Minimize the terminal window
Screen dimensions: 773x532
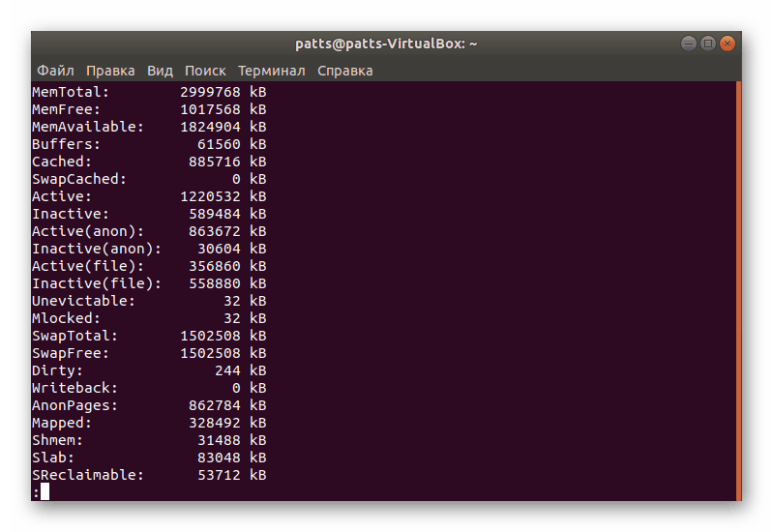coord(689,44)
